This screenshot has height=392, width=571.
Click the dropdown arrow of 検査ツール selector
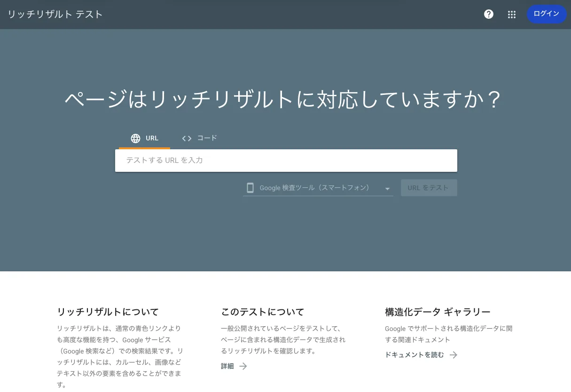pos(387,189)
